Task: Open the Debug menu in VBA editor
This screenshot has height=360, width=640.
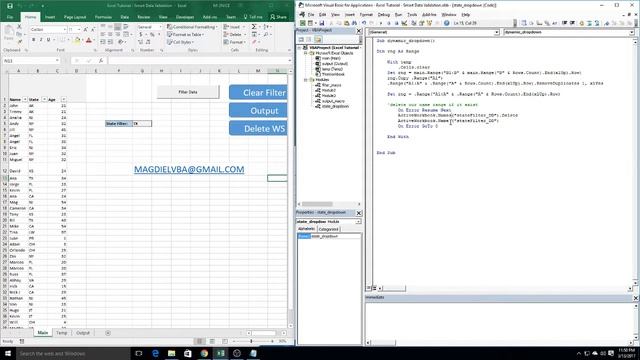Action: (x=383, y=15)
